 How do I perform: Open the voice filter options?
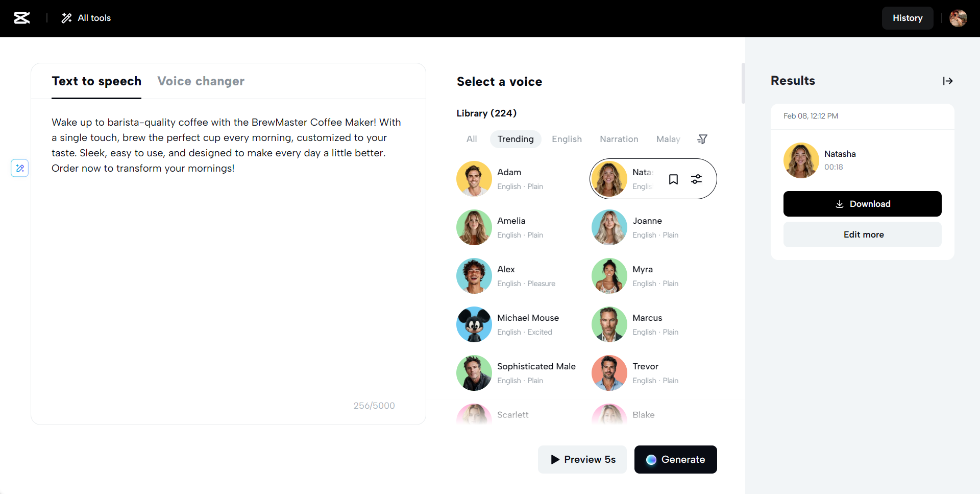pyautogui.click(x=702, y=139)
